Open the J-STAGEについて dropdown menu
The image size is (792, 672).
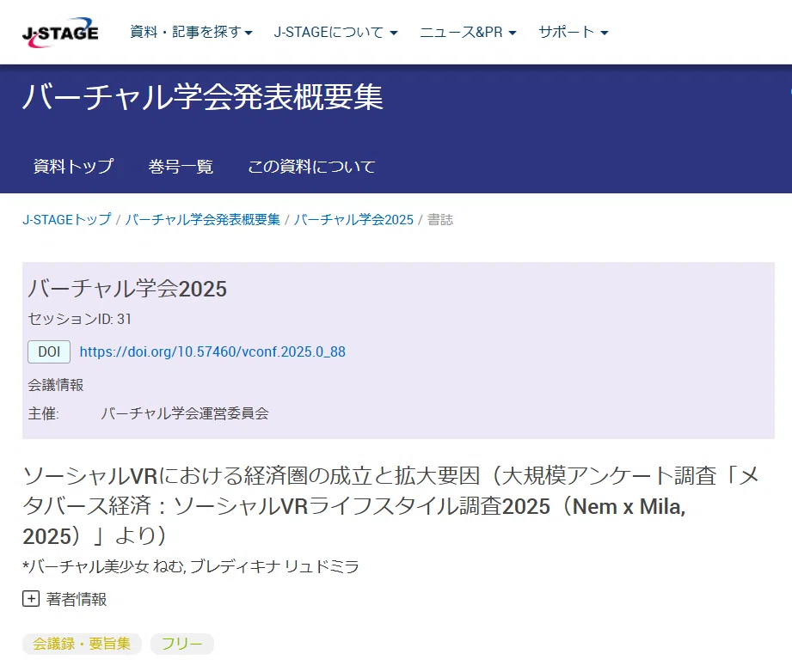(x=335, y=33)
